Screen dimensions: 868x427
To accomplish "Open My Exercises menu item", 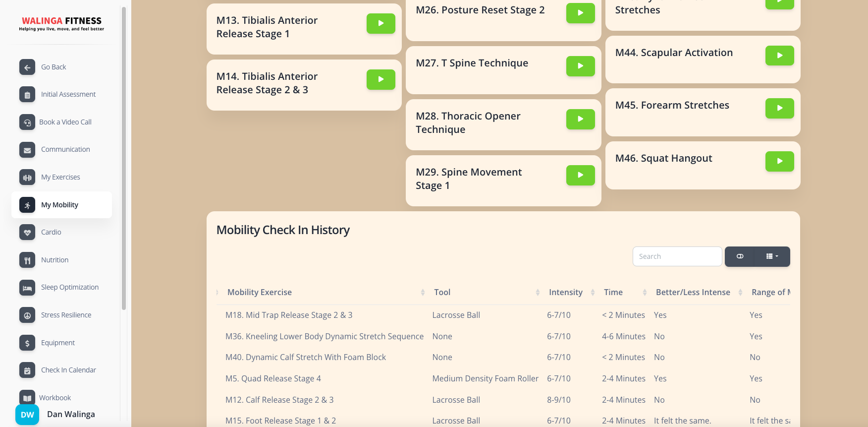I will coord(60,177).
